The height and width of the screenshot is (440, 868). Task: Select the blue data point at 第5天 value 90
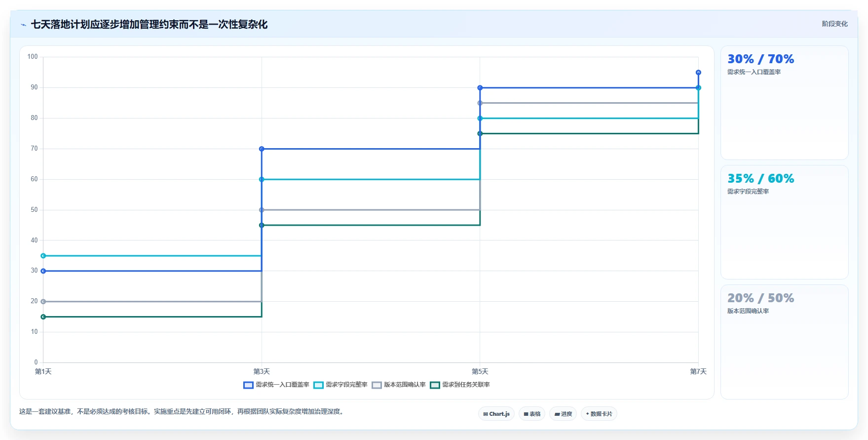point(480,88)
